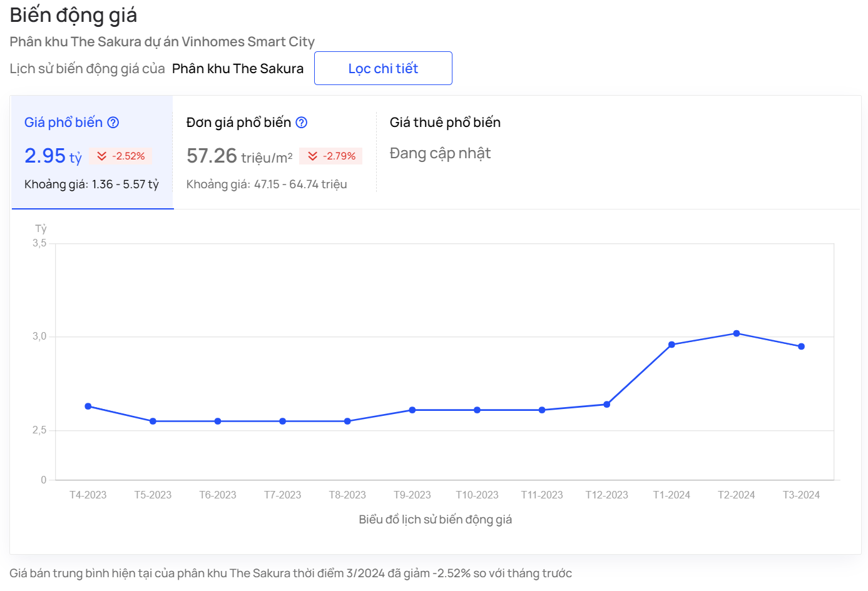Open the Lọc chi tiết filter button
This screenshot has height=591, width=868.
pyautogui.click(x=383, y=68)
